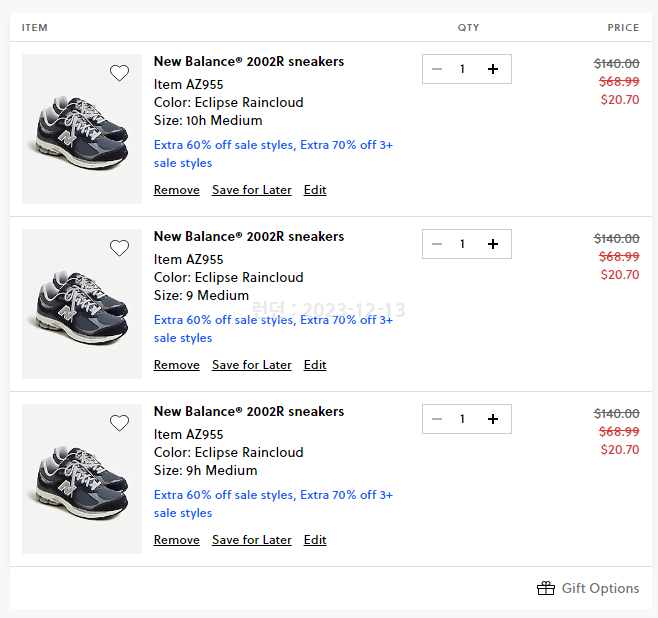Favorite the size 10h Medium sneakers with heart icon
Screen dimensions: 658x618
(119, 73)
